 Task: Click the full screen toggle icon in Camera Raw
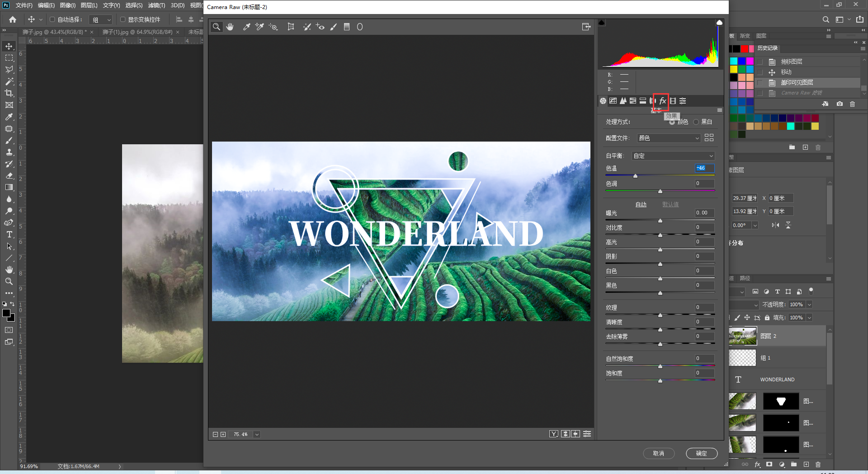(x=586, y=27)
